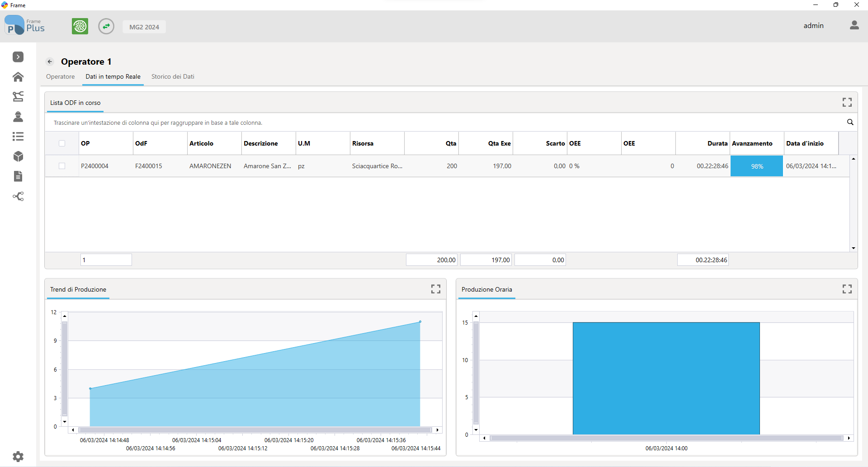Click the 200,00 Qta total field
This screenshot has width=868, height=467.
click(432, 260)
